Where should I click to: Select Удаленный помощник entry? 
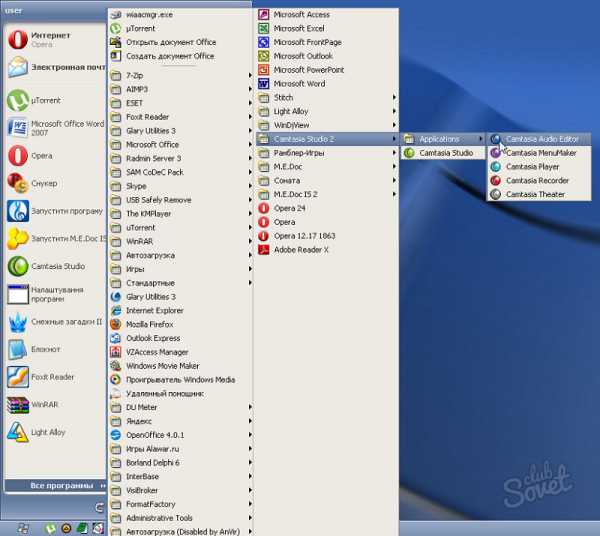[180, 393]
